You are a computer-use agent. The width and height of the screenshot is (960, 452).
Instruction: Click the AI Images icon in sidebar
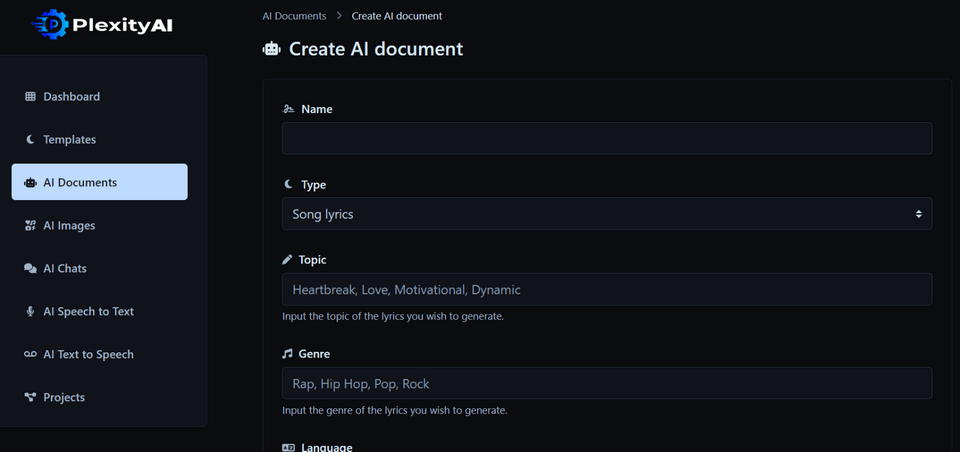click(30, 226)
